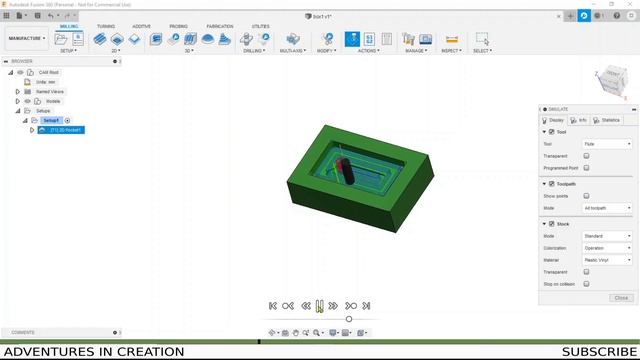The image size is (640, 360).
Task: Click the Multi-Axis toolpath icon
Action: (x=293, y=39)
